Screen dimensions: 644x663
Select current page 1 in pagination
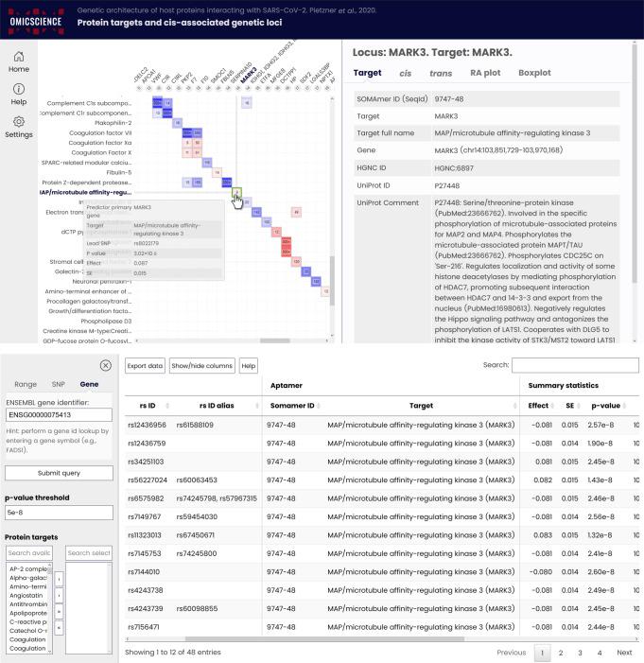(x=542, y=653)
